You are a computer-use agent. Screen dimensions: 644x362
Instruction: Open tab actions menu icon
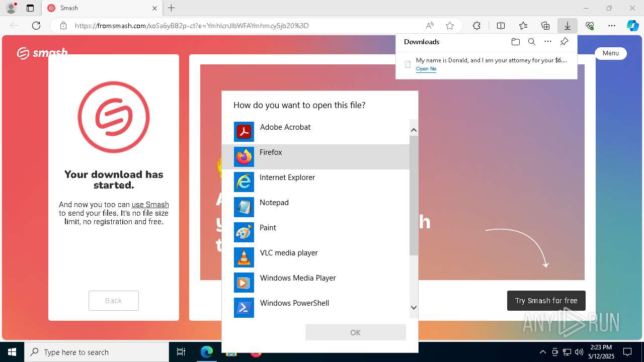(30, 8)
